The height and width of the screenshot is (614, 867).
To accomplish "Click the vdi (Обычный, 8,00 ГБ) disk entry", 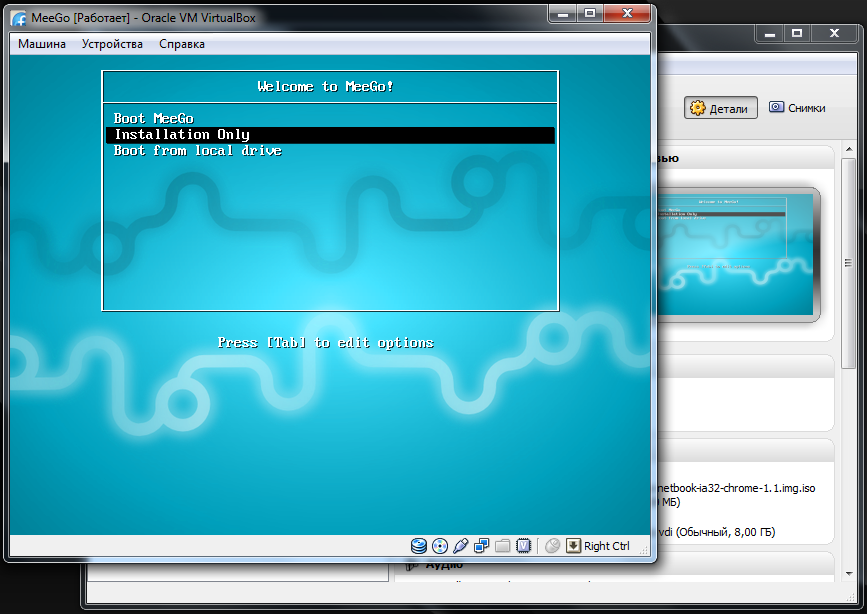I will 716,532.
